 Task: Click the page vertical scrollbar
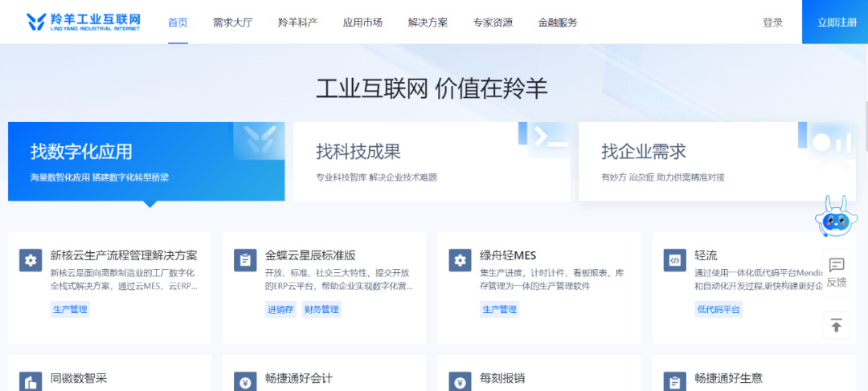[x=866, y=127]
